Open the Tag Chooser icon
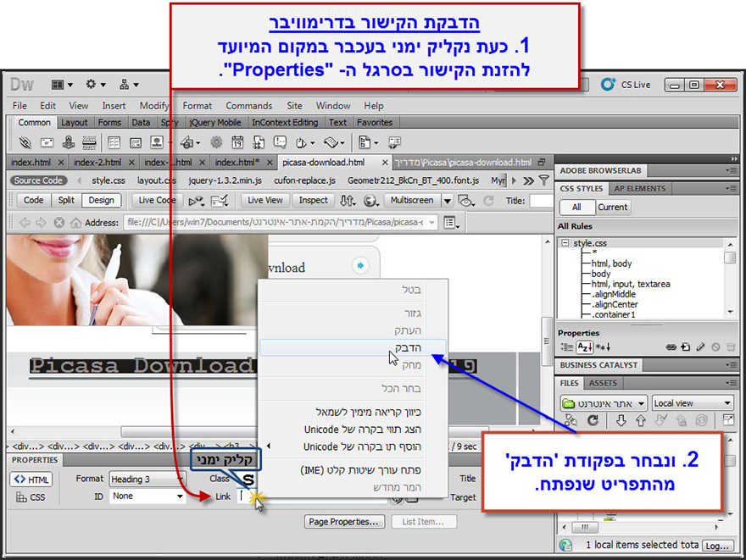Screen dimensions: 746x560 [x=394, y=142]
